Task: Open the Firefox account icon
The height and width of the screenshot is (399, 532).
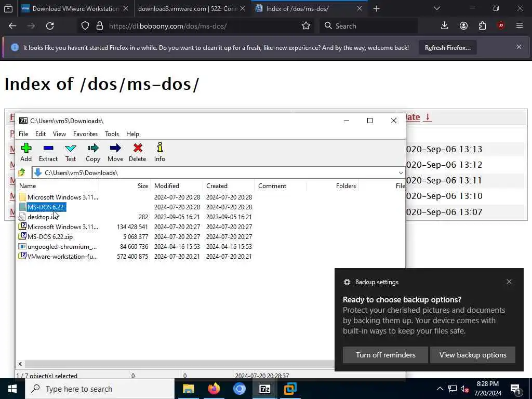Action: click(463, 26)
